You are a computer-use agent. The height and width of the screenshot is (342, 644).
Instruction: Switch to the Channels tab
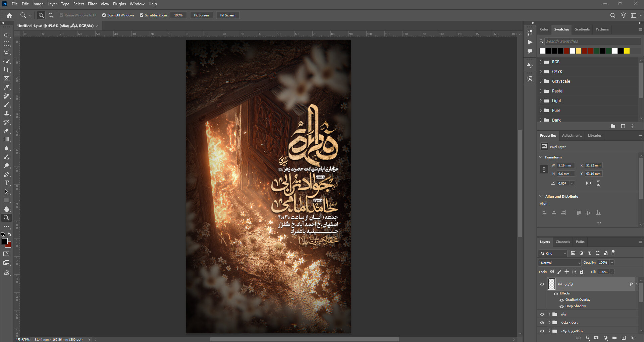(x=562, y=242)
